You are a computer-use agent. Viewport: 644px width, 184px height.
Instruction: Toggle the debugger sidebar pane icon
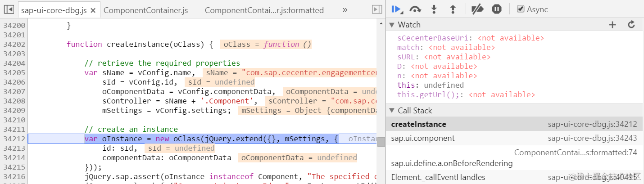(377, 9)
